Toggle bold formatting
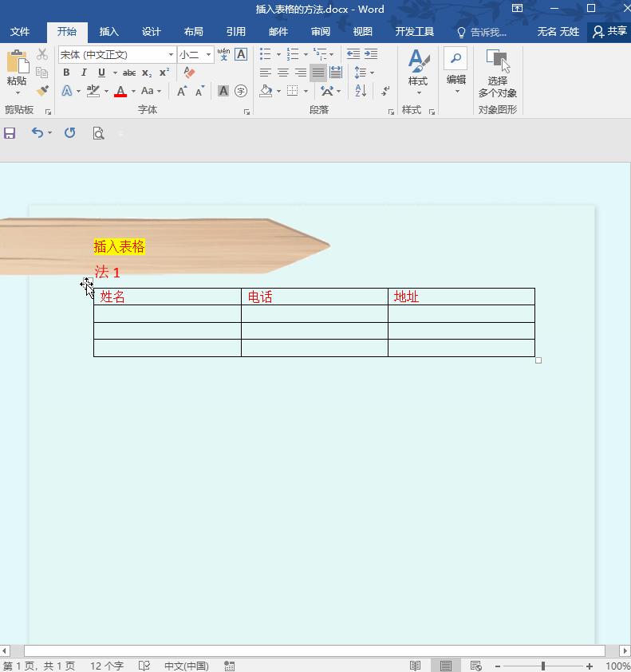Viewport: 631px width, 672px height. click(x=66, y=73)
